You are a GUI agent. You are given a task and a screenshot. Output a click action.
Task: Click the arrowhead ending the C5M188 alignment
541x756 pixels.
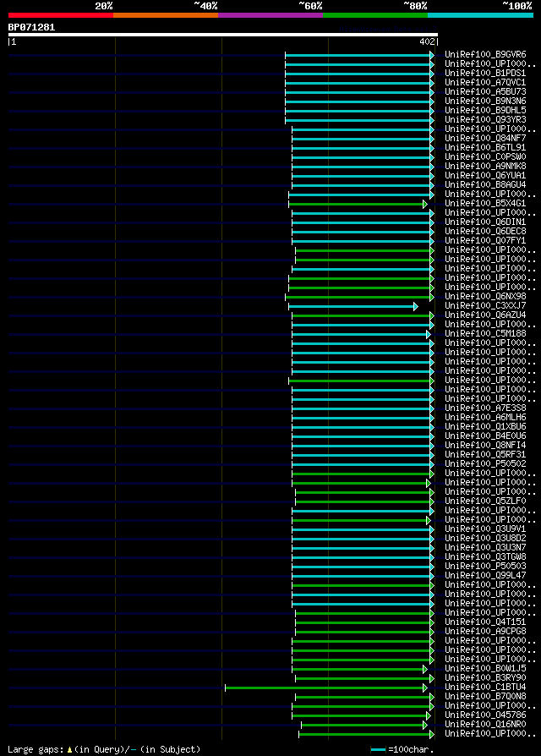(429, 335)
